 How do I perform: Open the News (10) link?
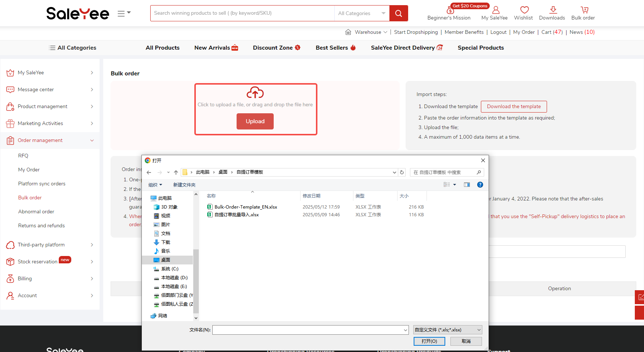coord(582,32)
